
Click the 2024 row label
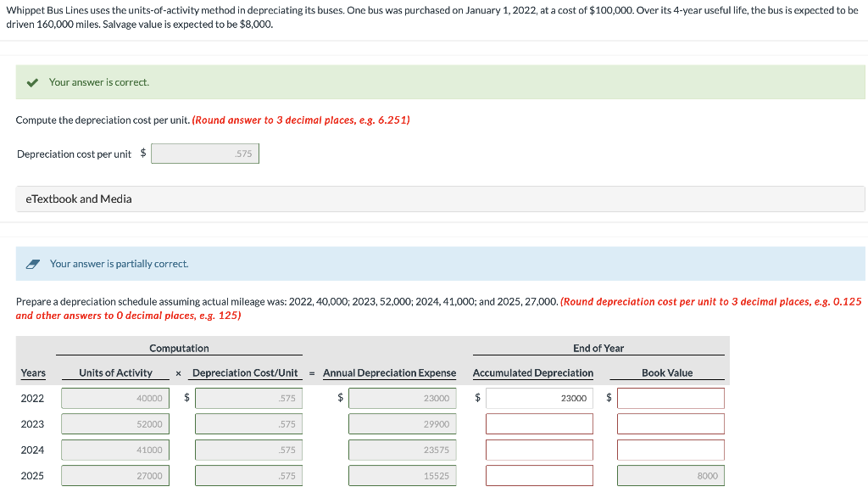(32, 450)
